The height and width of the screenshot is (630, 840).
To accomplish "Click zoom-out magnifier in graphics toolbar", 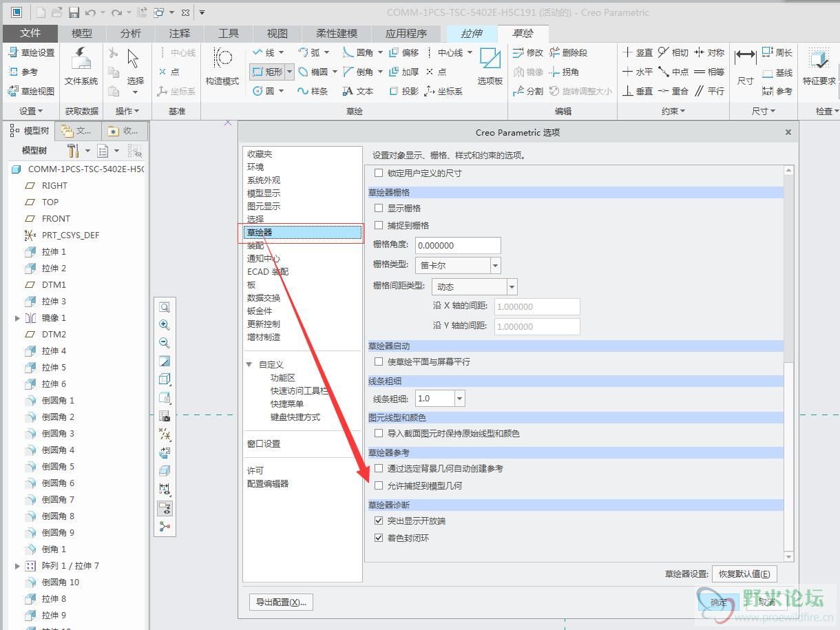I will coord(165,343).
